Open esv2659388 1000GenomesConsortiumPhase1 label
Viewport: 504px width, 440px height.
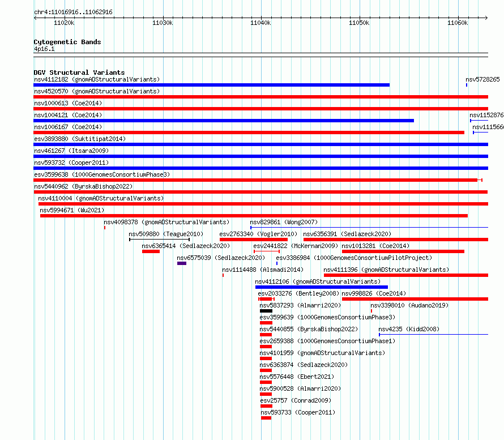[327, 341]
